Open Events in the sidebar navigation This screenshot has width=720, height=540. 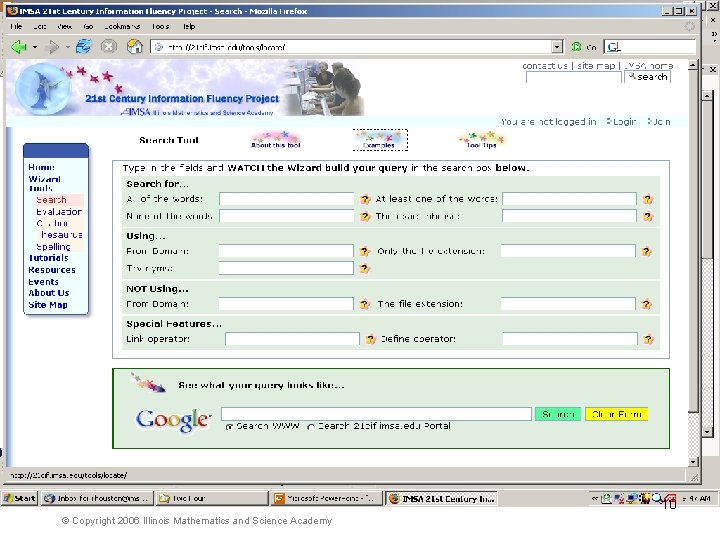pyautogui.click(x=43, y=282)
